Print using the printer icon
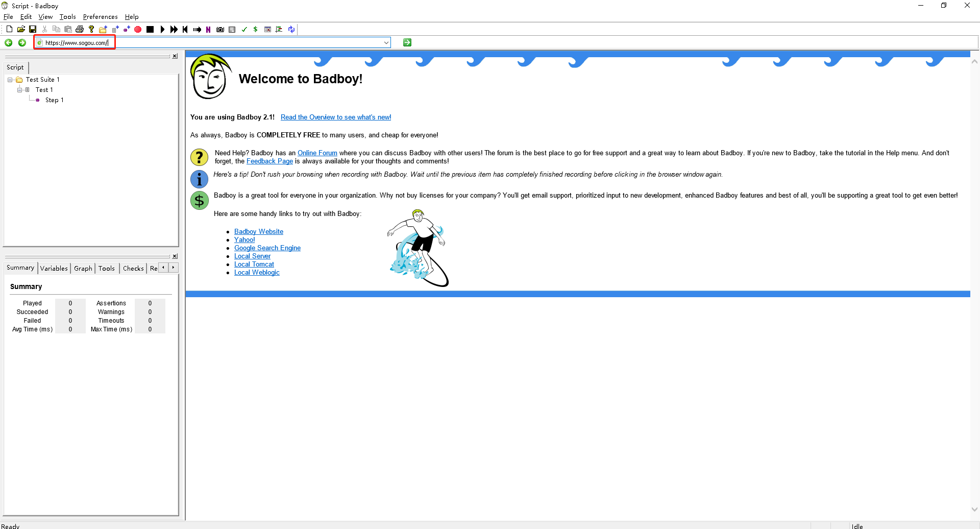This screenshot has height=529, width=980. (80, 29)
